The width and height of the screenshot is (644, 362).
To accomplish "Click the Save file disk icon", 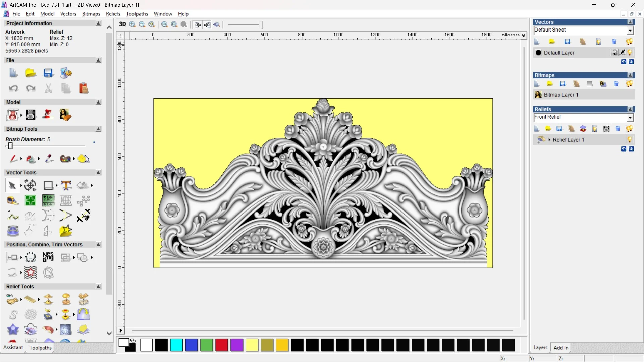I will (48, 73).
